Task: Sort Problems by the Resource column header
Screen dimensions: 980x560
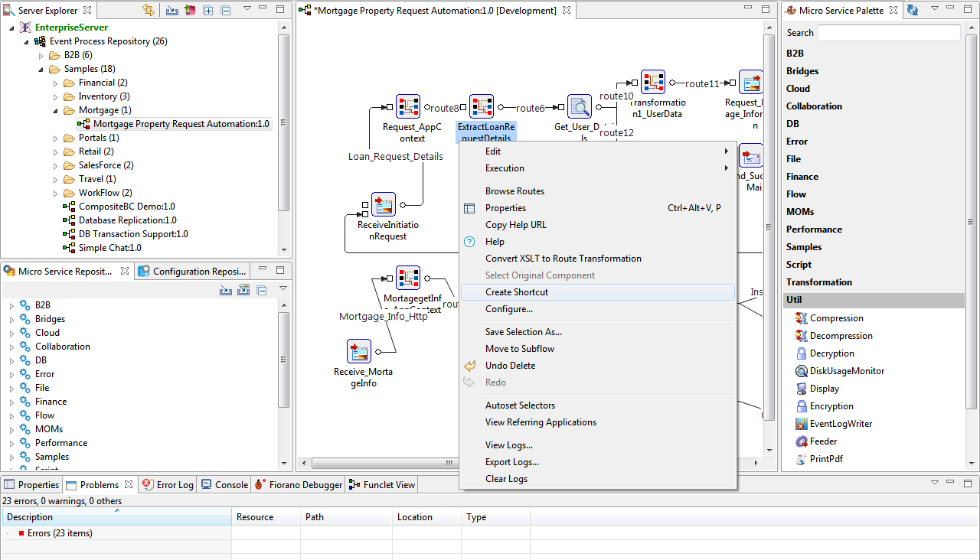Action: click(x=266, y=517)
